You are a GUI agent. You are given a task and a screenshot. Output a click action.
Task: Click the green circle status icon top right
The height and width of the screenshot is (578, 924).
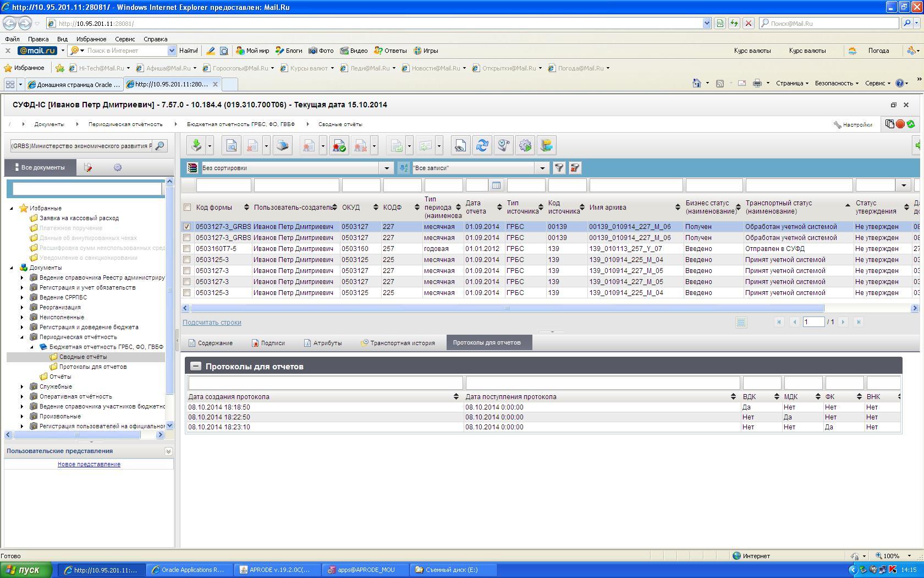click(911, 124)
